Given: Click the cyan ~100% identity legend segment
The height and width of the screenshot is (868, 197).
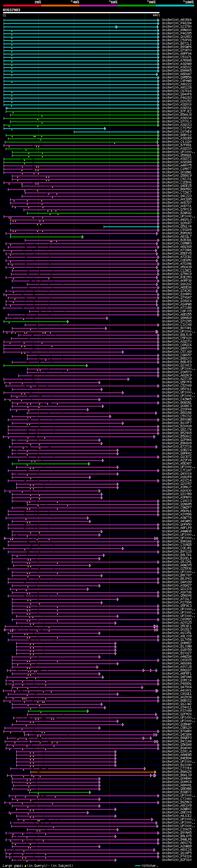Looking at the screenshot, I should (x=175, y=6).
